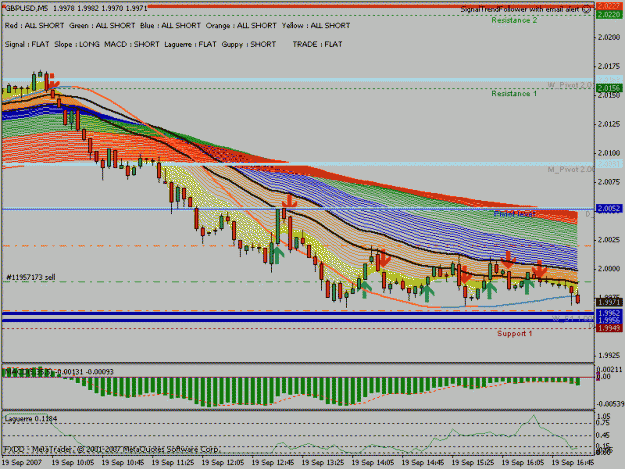
Task: Select the dark red 1.9949 price tag
Action: [x=609, y=328]
